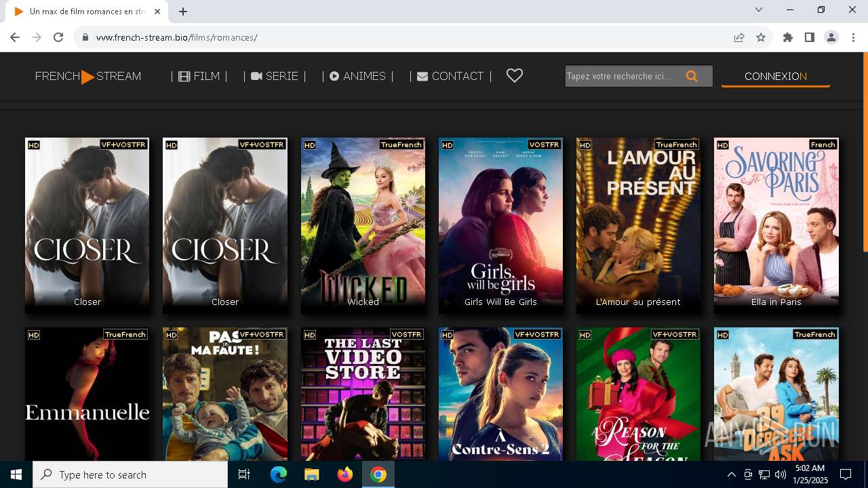Viewport: 868px width, 488px height.
Task: Launch Microsoft Edge from taskbar
Action: 279,474
